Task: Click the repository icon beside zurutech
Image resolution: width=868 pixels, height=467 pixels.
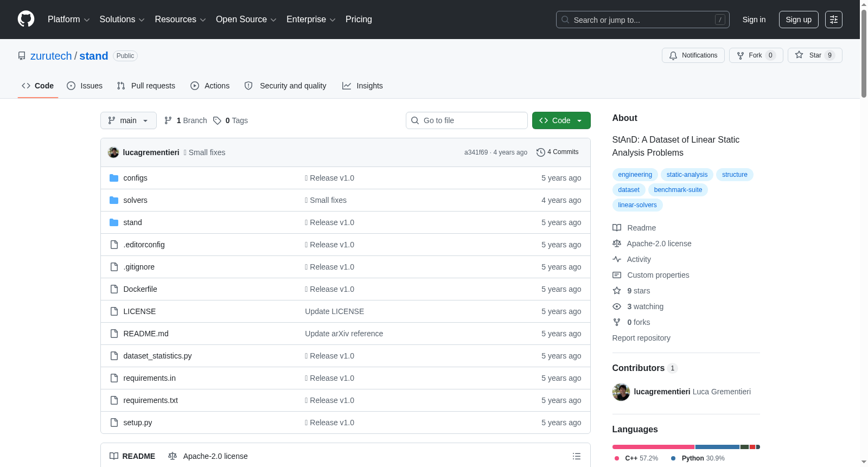Action: pos(22,56)
